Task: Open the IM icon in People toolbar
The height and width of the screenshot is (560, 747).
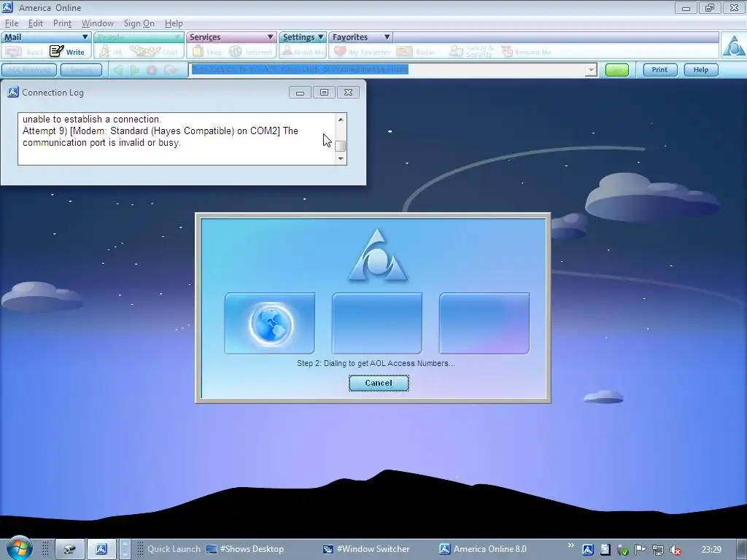Action: (105, 51)
